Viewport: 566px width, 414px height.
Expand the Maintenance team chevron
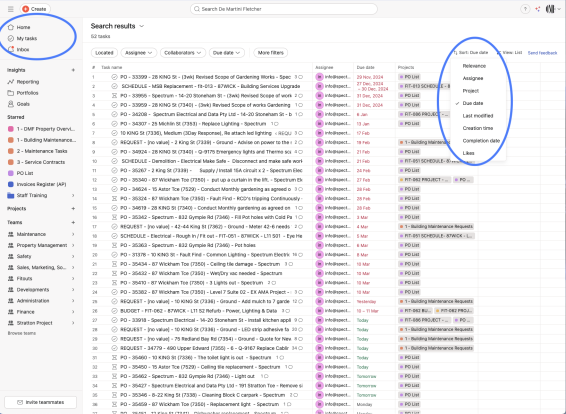[73, 234]
